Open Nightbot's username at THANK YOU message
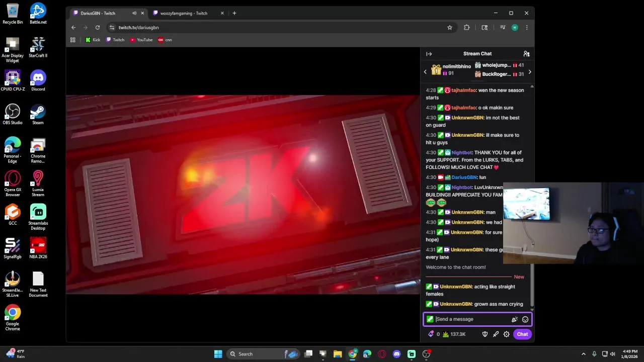This screenshot has height=362, width=644. pyautogui.click(x=462, y=153)
